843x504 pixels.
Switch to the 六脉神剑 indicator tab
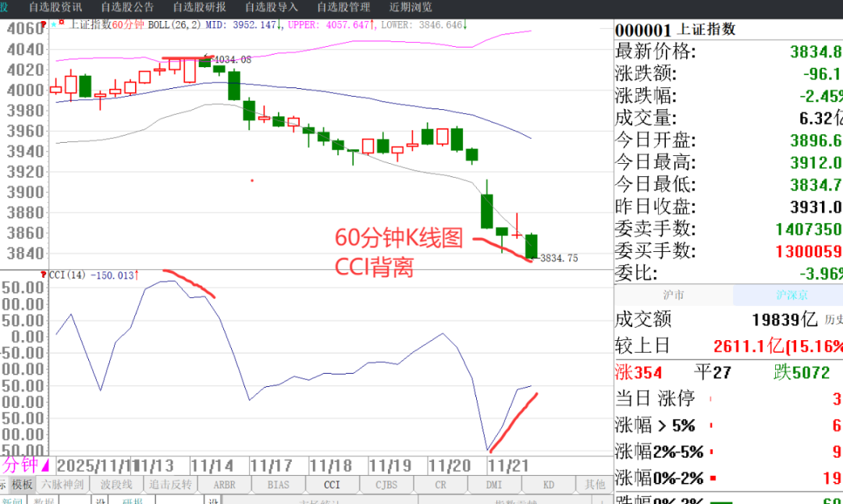point(62,484)
